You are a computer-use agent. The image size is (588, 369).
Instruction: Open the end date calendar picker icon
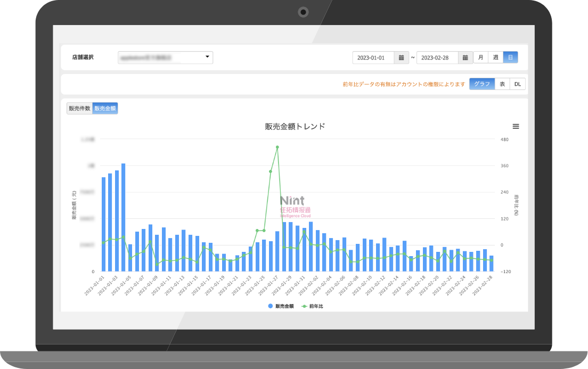click(x=465, y=58)
